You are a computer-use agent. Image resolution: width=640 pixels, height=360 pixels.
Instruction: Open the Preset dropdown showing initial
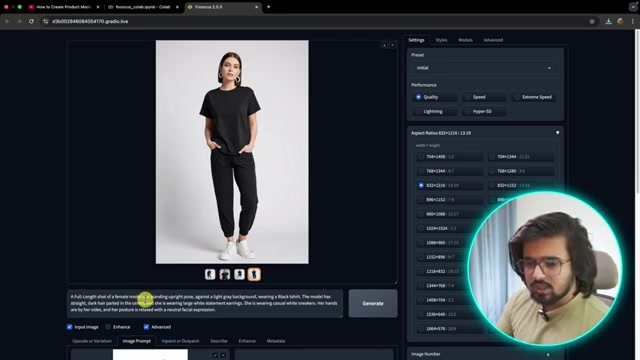[485, 68]
